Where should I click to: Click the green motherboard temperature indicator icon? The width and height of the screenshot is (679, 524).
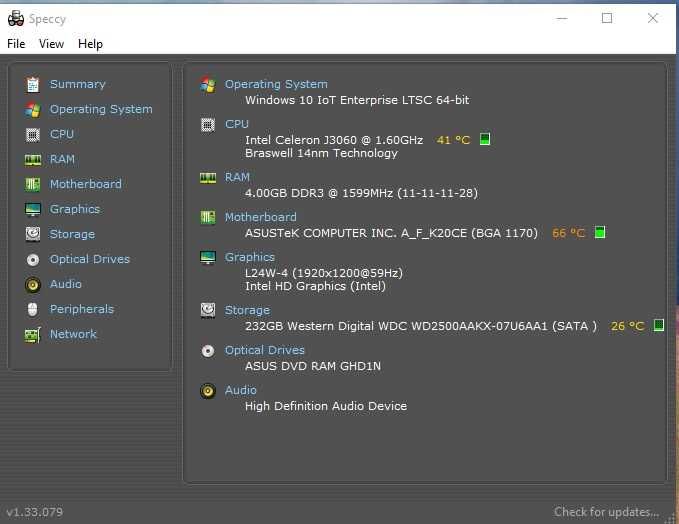[600, 233]
